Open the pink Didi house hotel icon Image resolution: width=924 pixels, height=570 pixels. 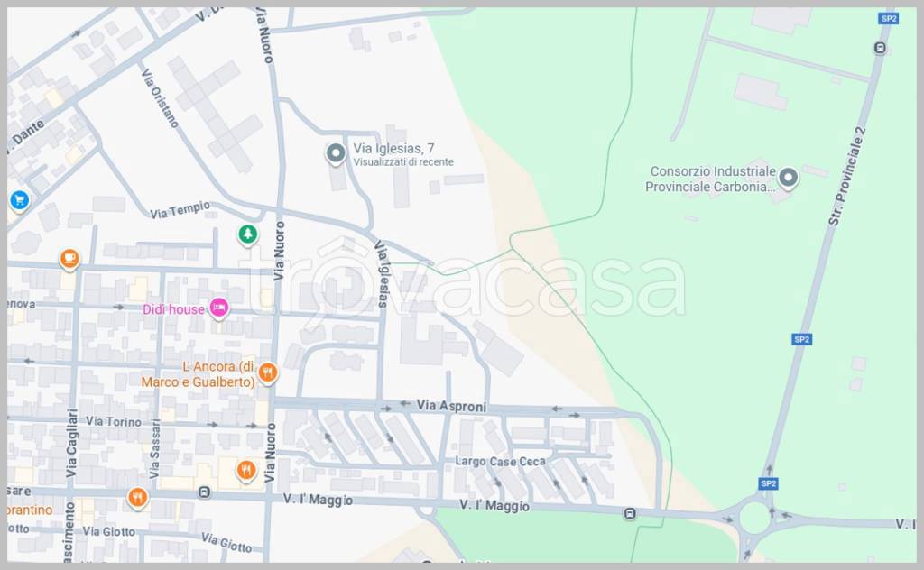pyautogui.click(x=218, y=309)
